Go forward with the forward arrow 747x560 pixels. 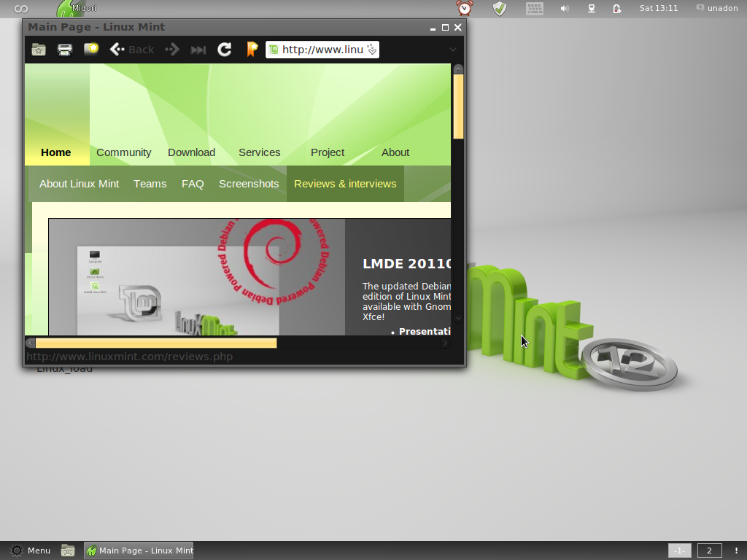[x=172, y=50]
